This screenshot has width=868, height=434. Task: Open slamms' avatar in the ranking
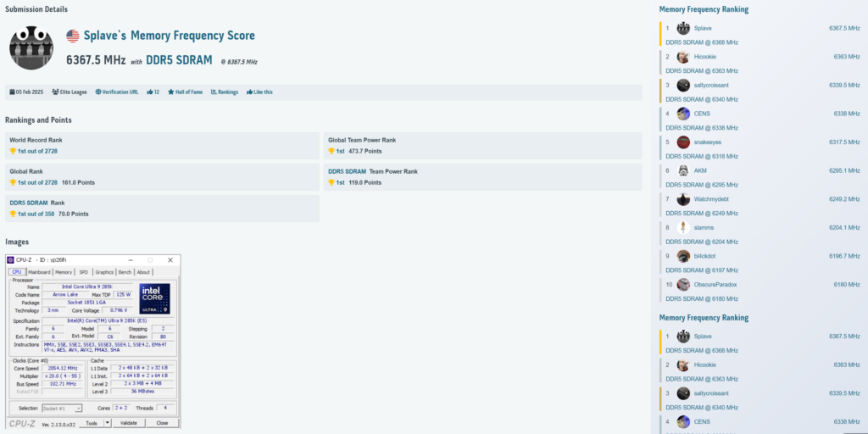point(683,227)
